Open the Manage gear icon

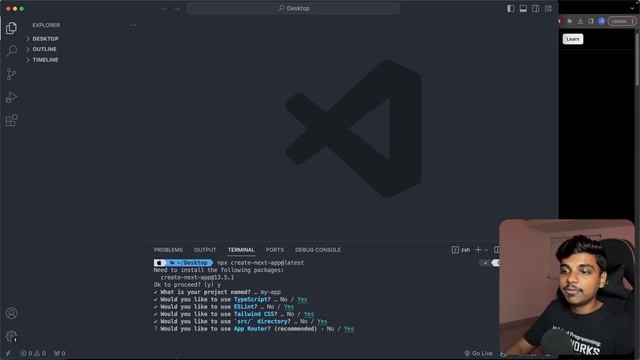click(11, 336)
